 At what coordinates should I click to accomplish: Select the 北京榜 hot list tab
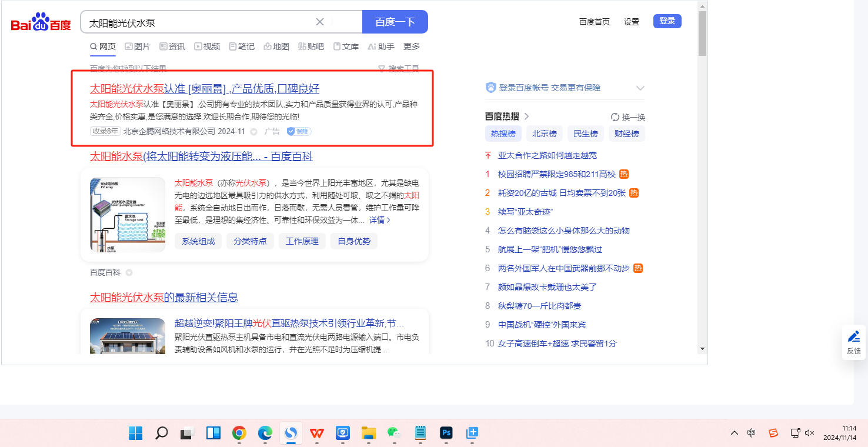[544, 134]
